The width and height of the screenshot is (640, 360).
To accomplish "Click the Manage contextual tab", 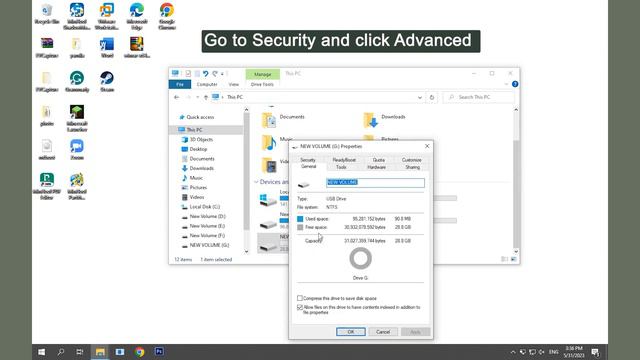I will click(x=262, y=74).
